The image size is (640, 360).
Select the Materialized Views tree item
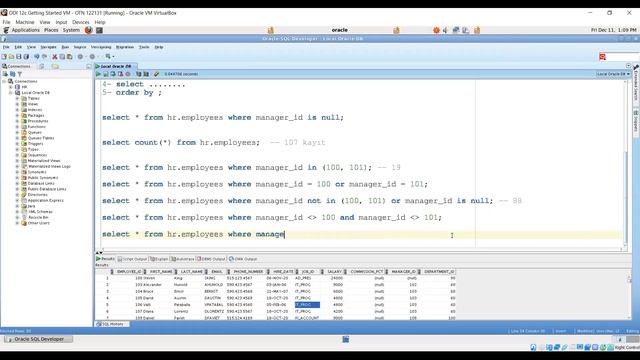coord(44,161)
